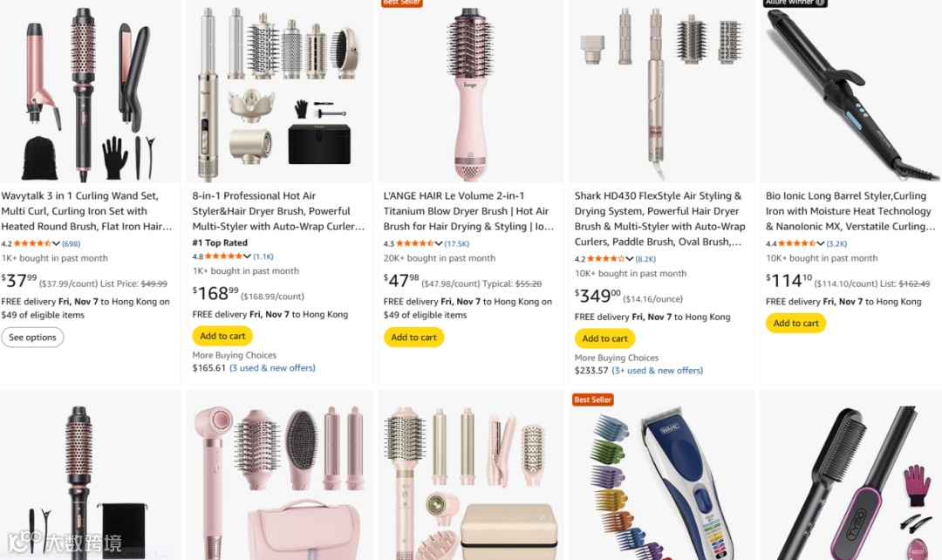Click the star rating of L'ANGE Le Volume brush
The width and height of the screenshot is (942, 560).
pos(414,243)
